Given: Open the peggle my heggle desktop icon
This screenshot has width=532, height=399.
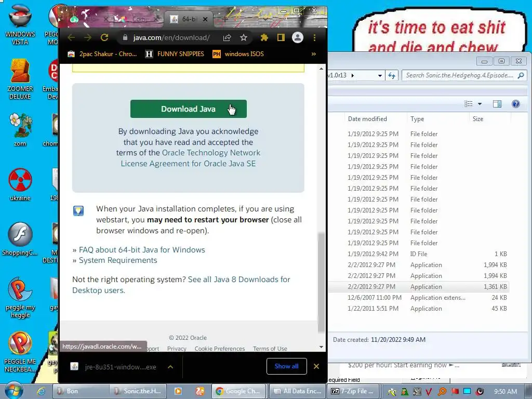Looking at the screenshot, I should (20, 298).
